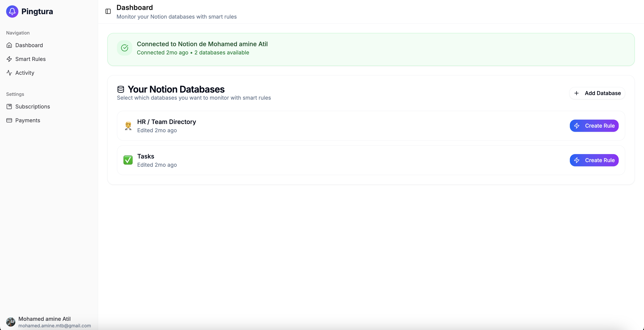Image resolution: width=644 pixels, height=330 pixels.
Task: Navigate to Subscriptions settings
Action: (x=33, y=107)
